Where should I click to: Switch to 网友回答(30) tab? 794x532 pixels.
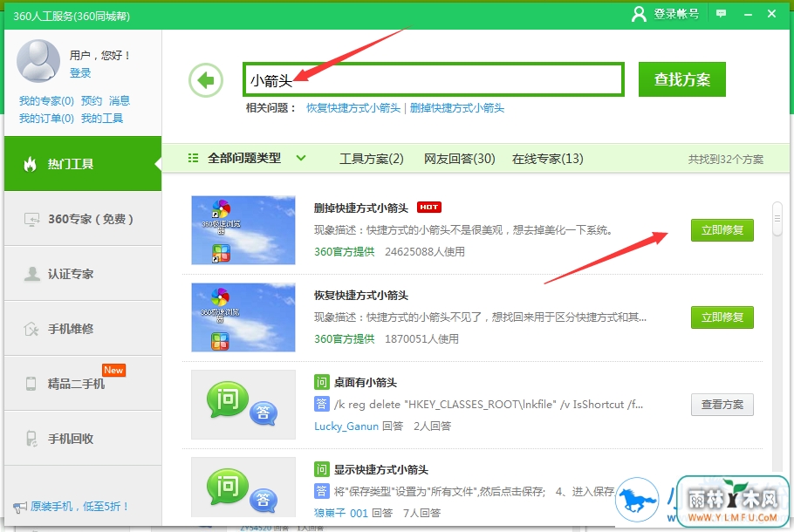(459, 159)
